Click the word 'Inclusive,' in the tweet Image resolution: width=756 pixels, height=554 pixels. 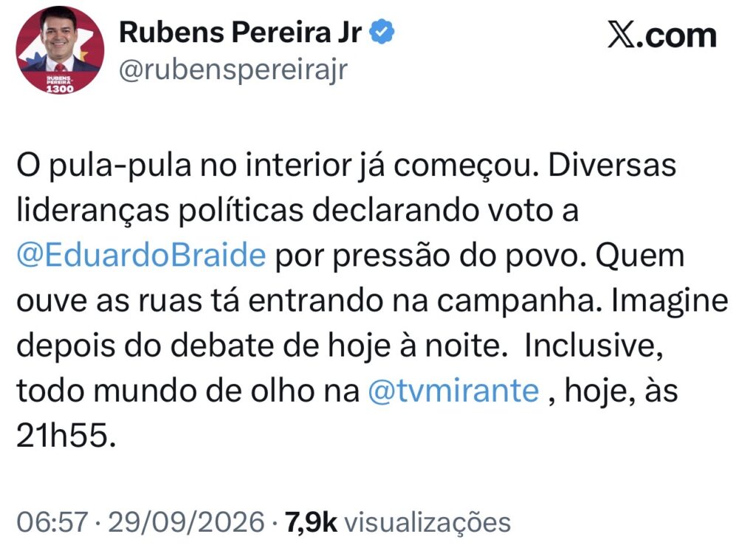594,346
